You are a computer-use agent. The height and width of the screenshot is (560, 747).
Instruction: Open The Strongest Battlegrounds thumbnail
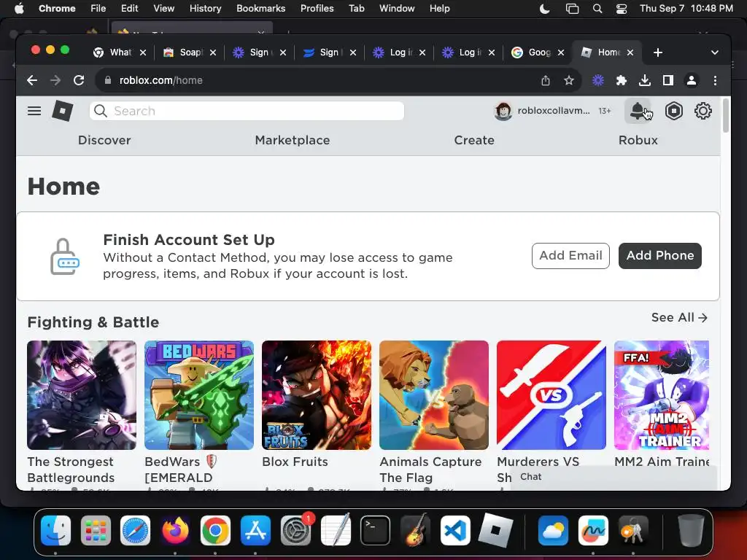click(x=82, y=394)
